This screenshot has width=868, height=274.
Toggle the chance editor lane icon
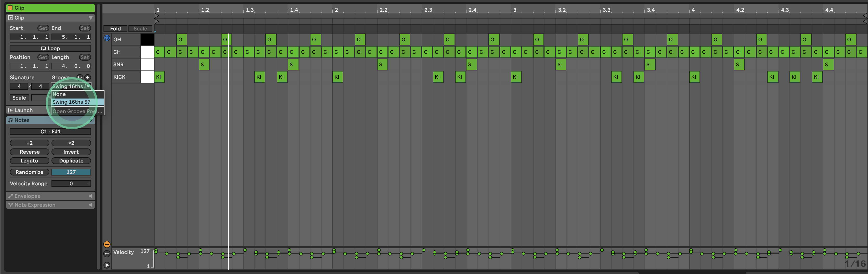click(x=107, y=254)
